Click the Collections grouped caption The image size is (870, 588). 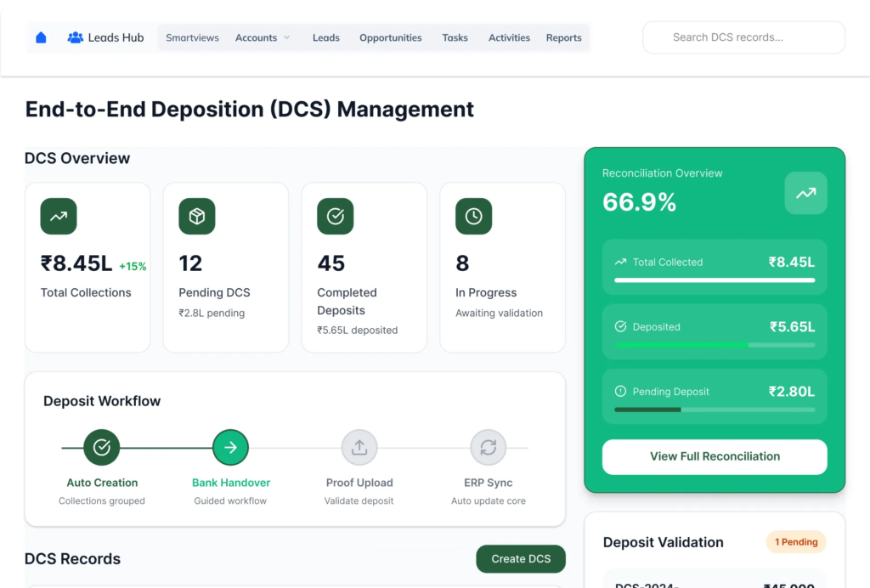102,501
